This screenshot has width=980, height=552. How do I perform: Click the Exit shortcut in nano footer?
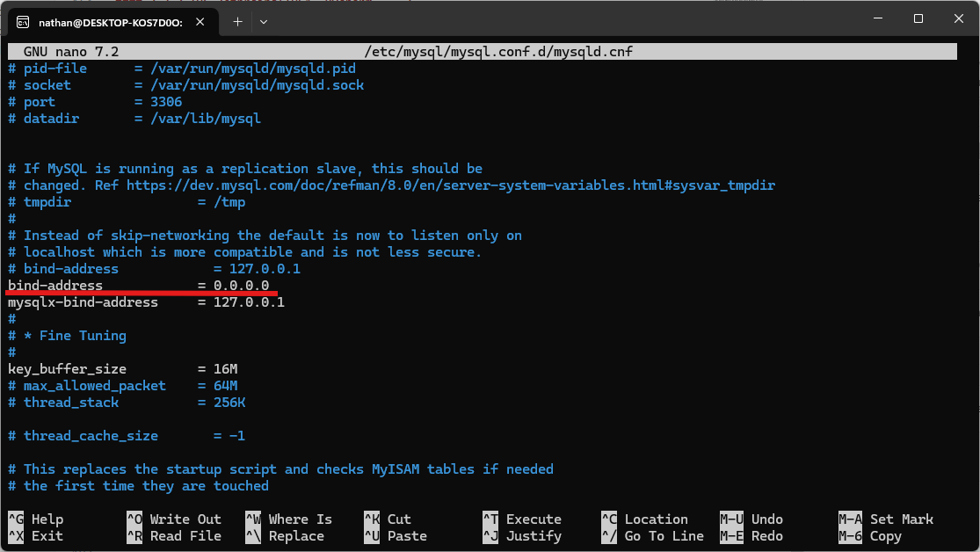pos(47,536)
